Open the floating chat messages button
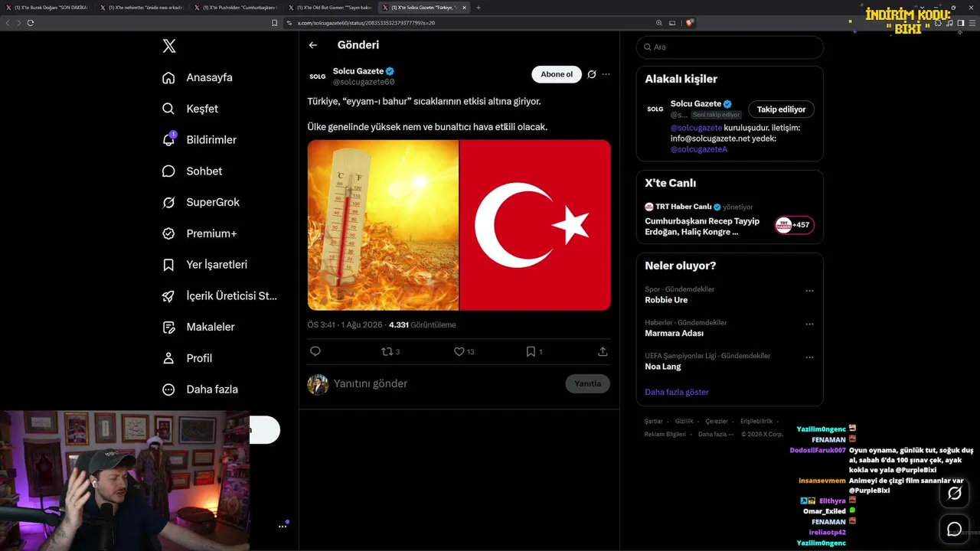 pyautogui.click(x=955, y=529)
